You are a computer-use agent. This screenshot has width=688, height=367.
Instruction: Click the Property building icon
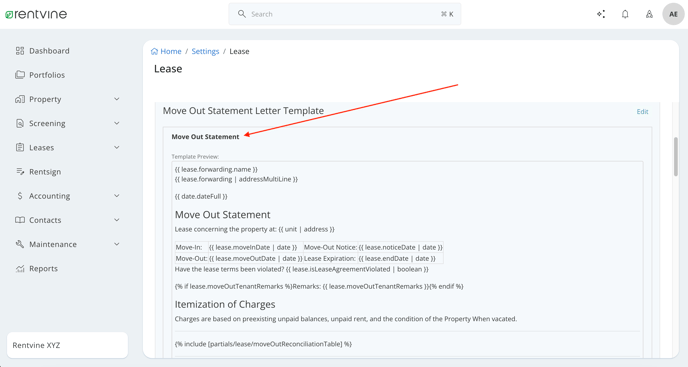(20, 99)
